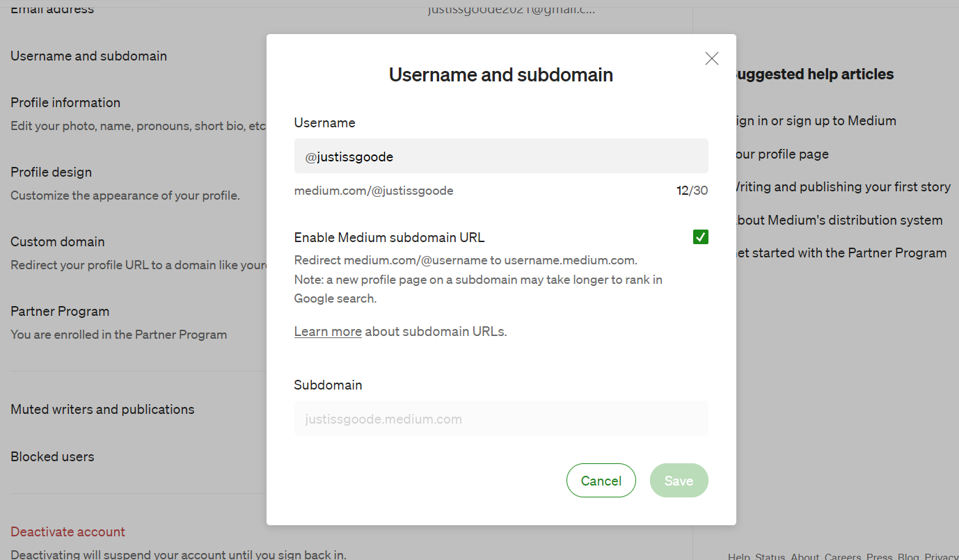
Task: Select the 'Username and subdomain' dialog heading
Action: click(x=501, y=74)
